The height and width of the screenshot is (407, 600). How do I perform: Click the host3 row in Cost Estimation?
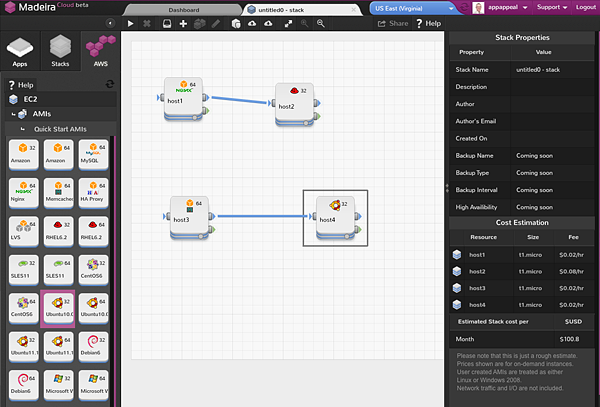522,288
